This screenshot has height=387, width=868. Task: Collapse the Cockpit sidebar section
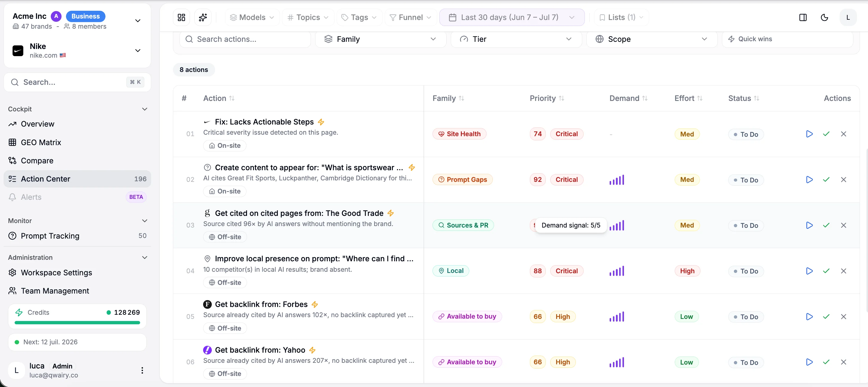[x=145, y=109]
